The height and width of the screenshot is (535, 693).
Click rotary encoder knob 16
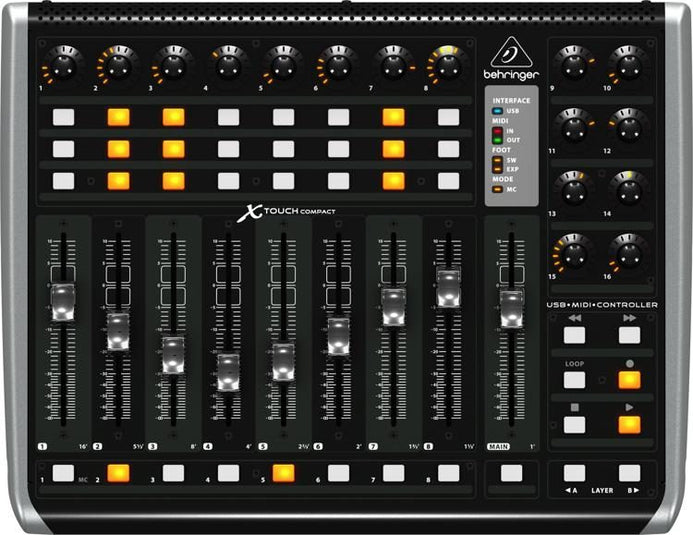[x=628, y=250]
